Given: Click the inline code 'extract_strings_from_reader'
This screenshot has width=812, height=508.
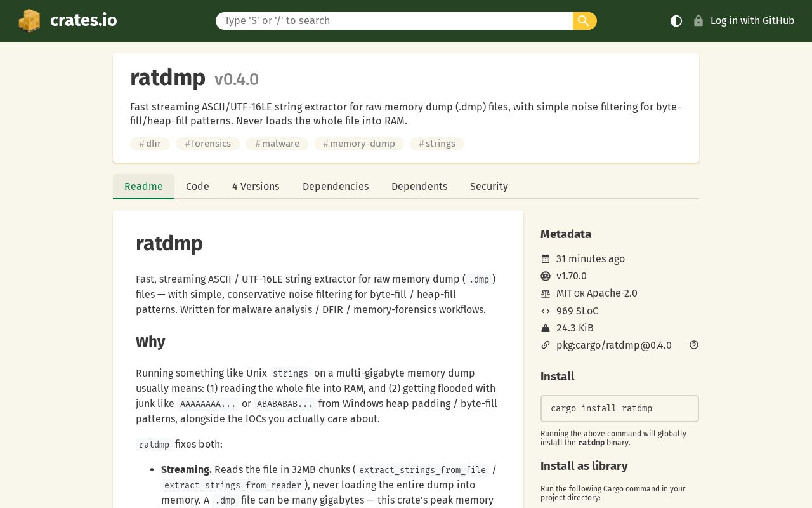Looking at the screenshot, I should 233,485.
